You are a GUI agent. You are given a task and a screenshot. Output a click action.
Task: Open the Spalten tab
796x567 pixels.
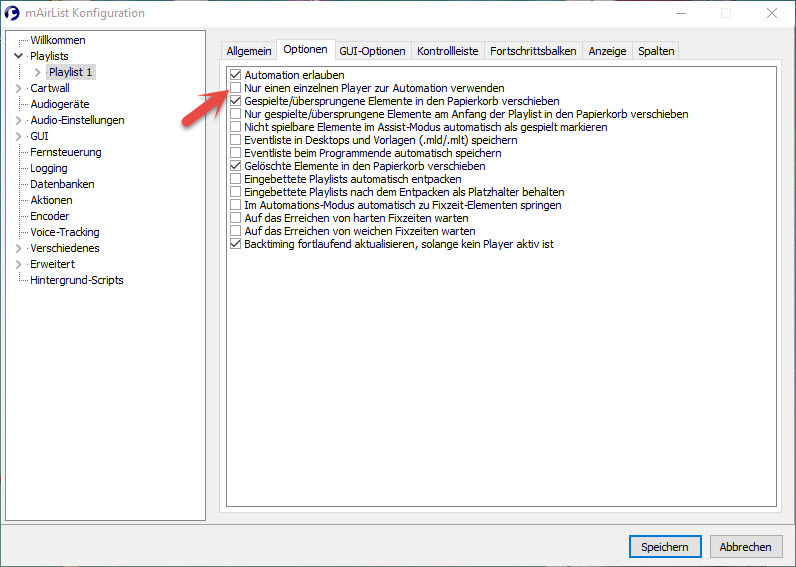coord(656,51)
